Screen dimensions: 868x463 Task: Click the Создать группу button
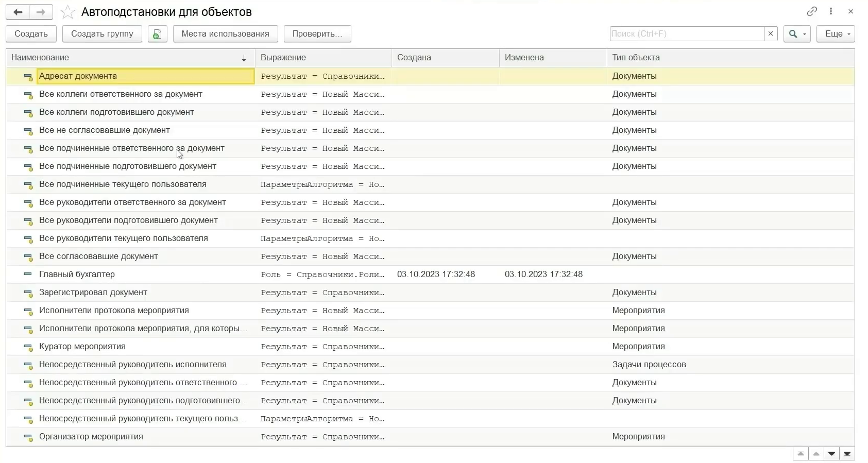tap(102, 34)
